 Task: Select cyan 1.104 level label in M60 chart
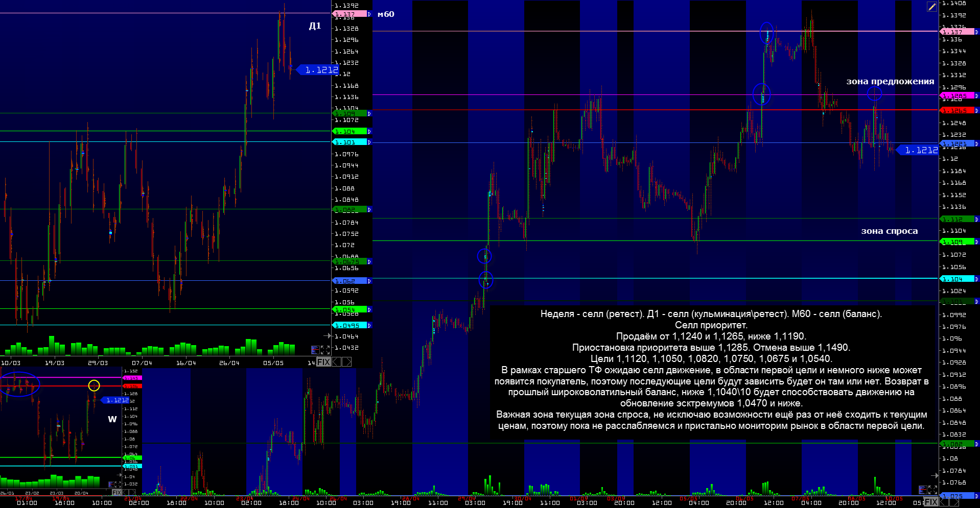pos(956,279)
